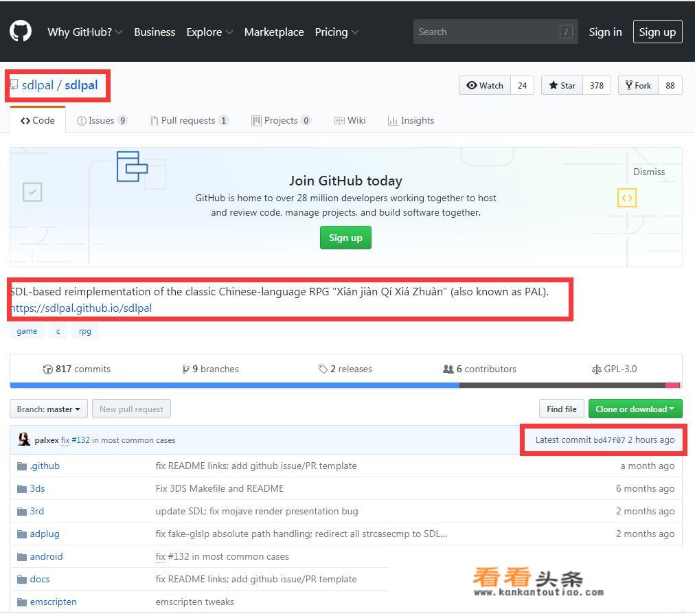Click the header Sign up button
This screenshot has height=616, width=695.
tap(657, 32)
